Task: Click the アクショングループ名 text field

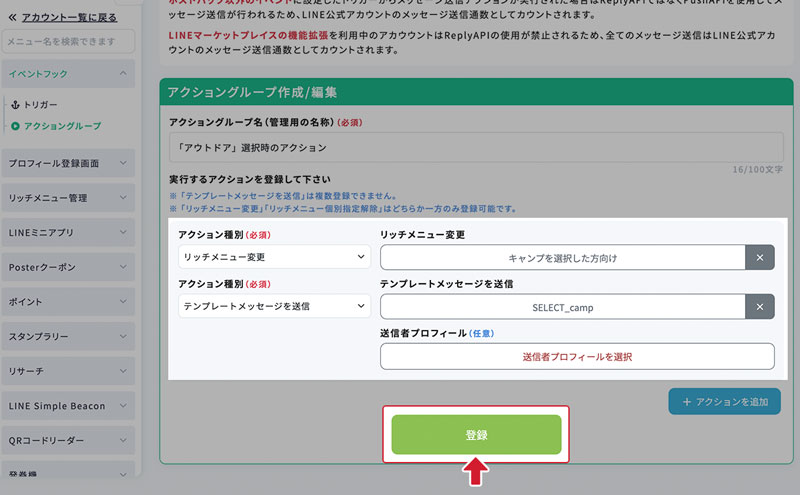Action: coord(476,147)
